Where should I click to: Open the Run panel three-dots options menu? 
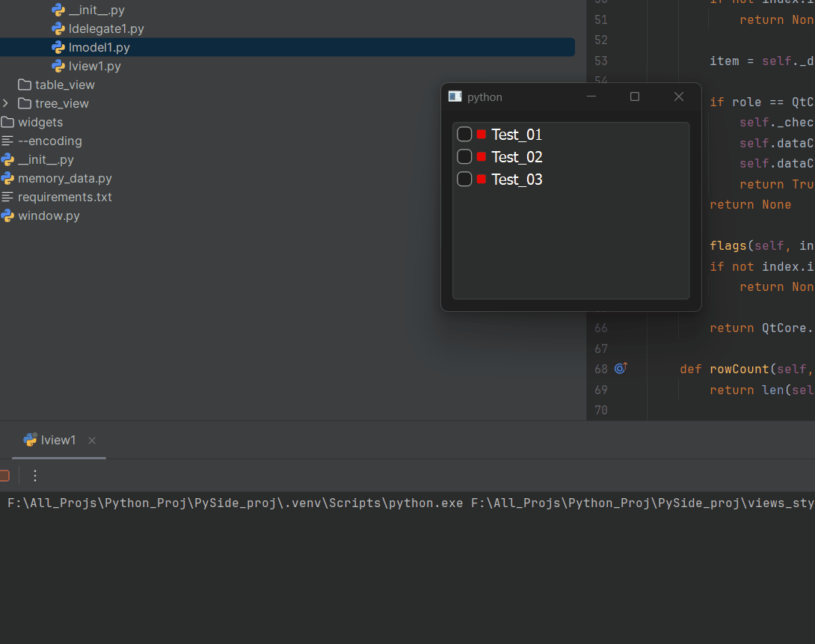click(x=34, y=476)
